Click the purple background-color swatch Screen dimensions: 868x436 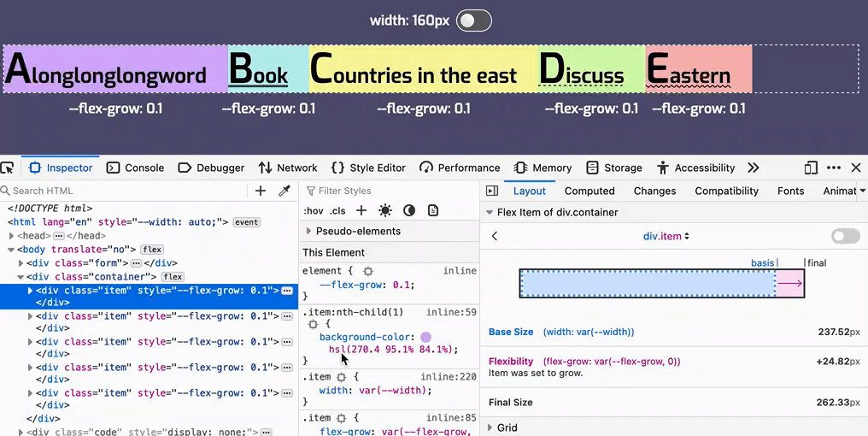coord(425,338)
